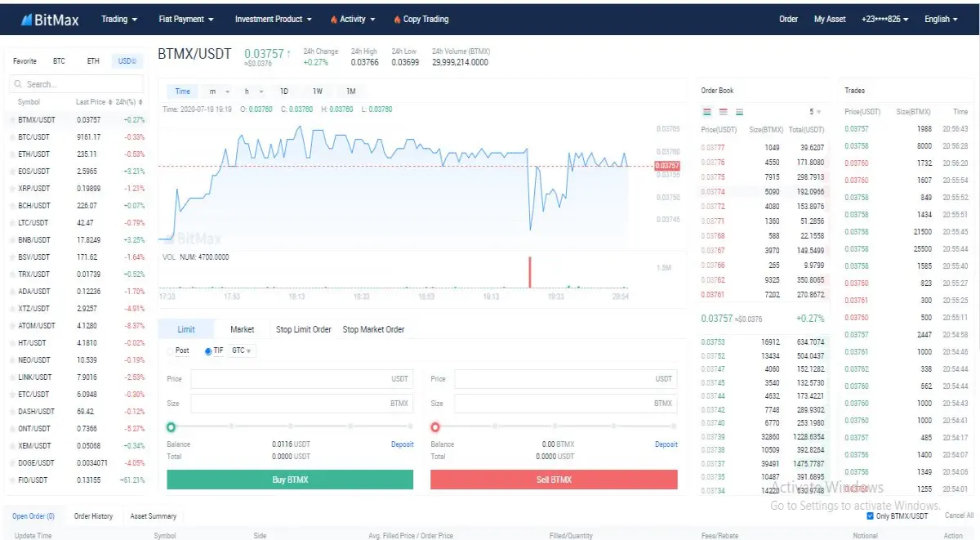Open the Trading menu dropdown
This screenshot has width=980, height=540.
coord(119,19)
